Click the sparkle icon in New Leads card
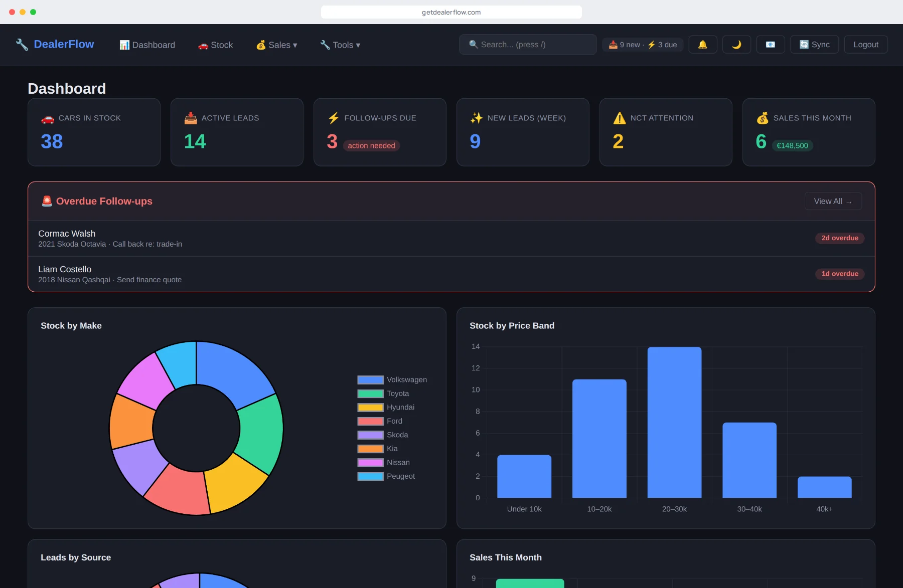 477,118
